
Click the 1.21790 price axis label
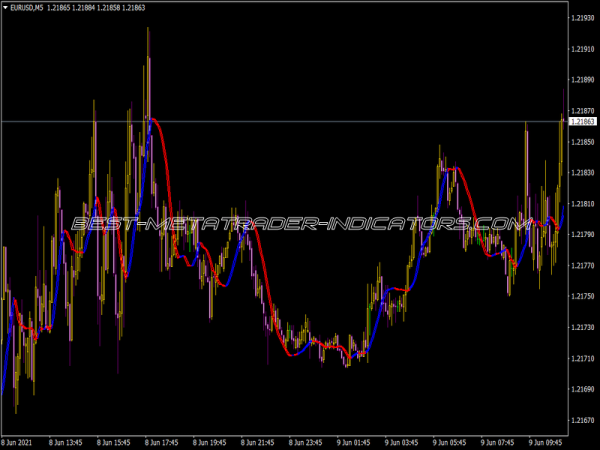(582, 235)
